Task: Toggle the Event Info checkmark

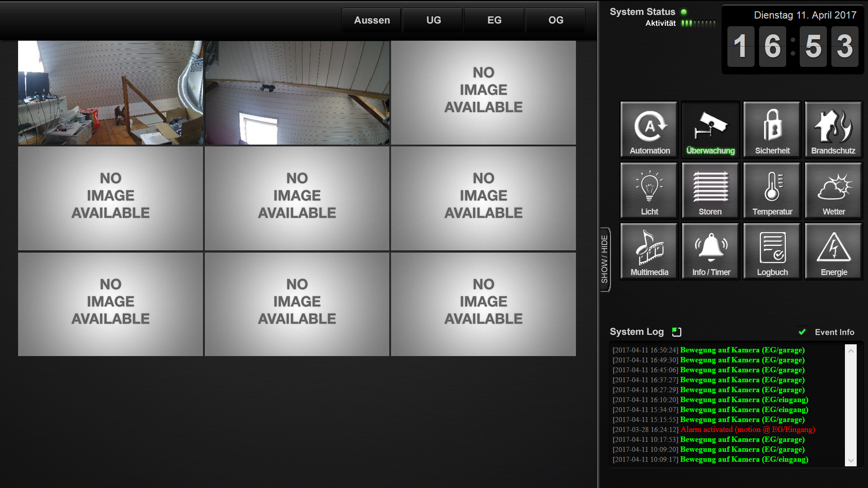Action: pyautogui.click(x=802, y=332)
